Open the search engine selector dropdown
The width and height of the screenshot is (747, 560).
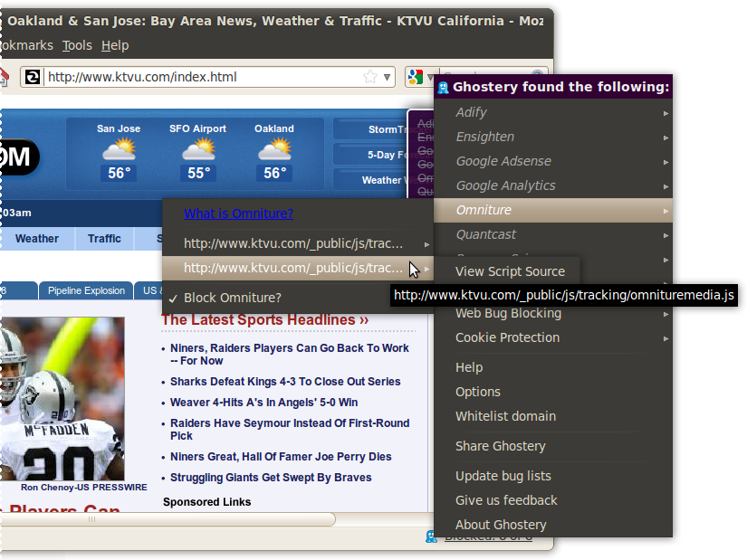(430, 77)
